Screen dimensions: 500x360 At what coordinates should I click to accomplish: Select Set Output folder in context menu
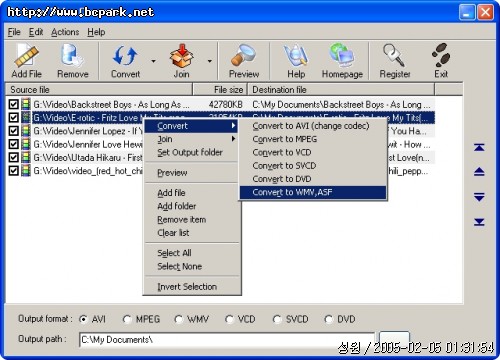point(191,152)
